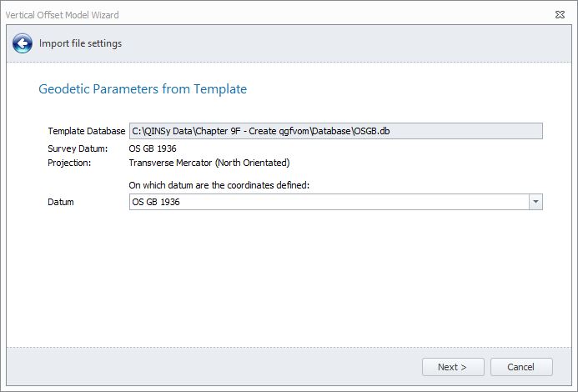Click the Import file settings header text
This screenshot has height=392, width=578.
(x=80, y=43)
